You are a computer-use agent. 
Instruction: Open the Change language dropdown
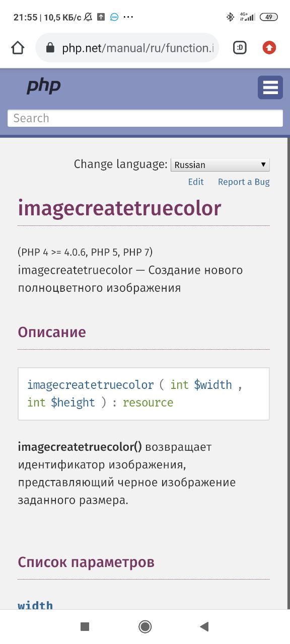[221, 165]
